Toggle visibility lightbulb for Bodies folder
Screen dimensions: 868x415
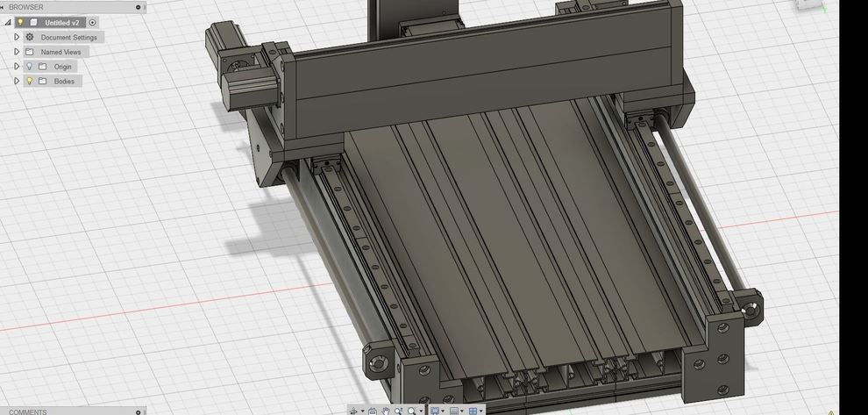point(29,82)
